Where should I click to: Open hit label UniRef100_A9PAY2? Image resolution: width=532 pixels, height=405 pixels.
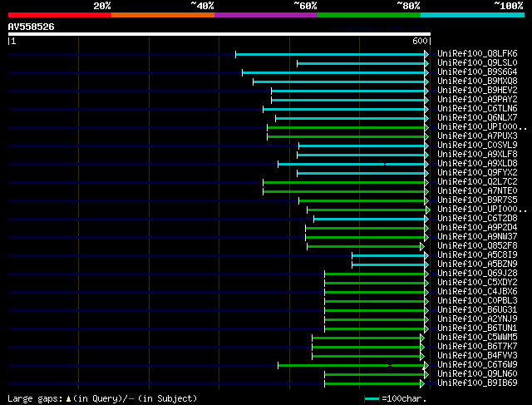click(477, 100)
